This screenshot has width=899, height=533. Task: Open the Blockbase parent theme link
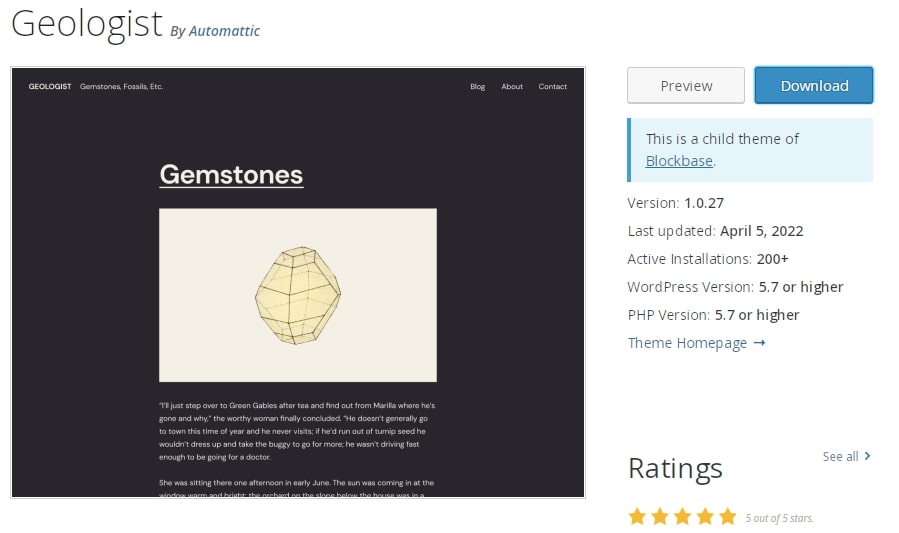point(679,161)
